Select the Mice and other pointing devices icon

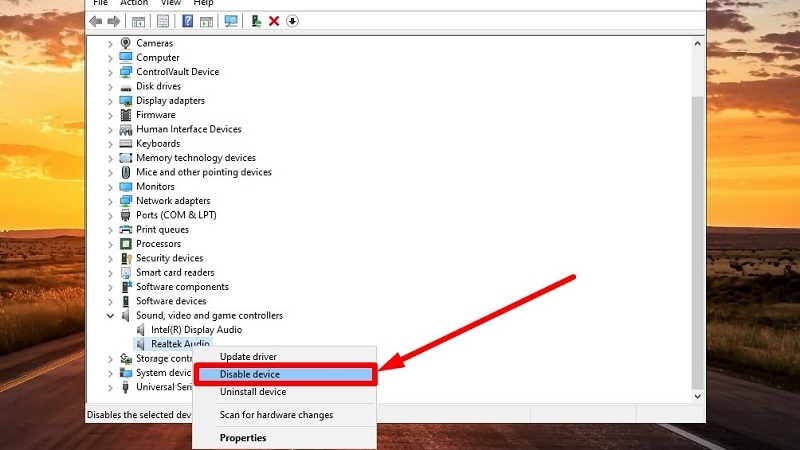tap(126, 172)
